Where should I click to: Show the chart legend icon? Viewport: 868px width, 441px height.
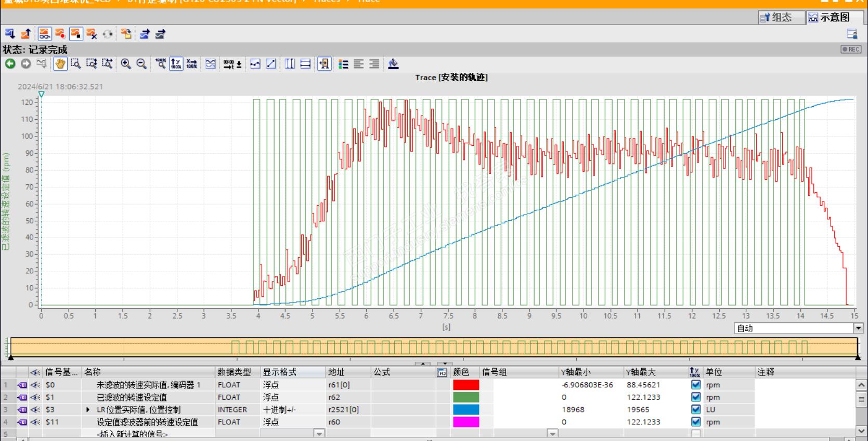[343, 64]
